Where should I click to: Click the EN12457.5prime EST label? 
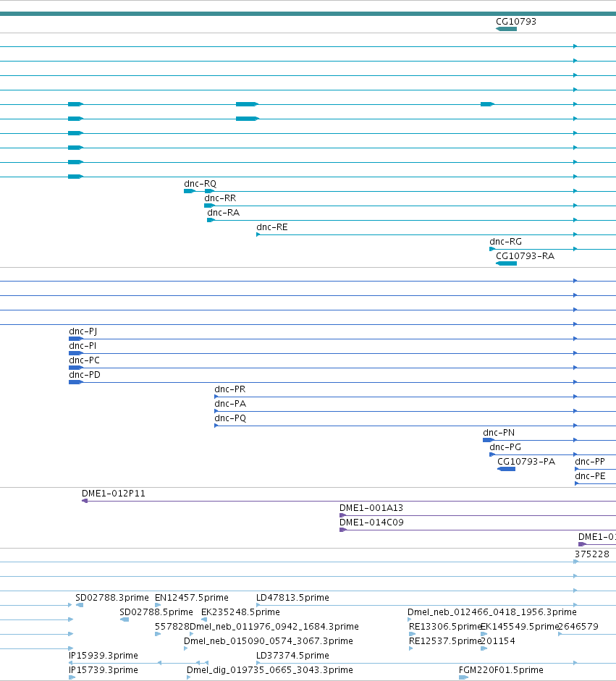pyautogui.click(x=192, y=598)
